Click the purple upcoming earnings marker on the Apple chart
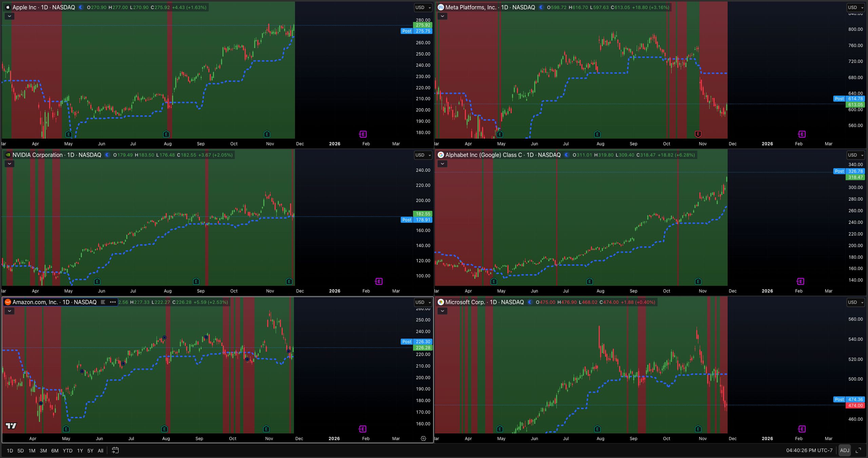 point(363,134)
